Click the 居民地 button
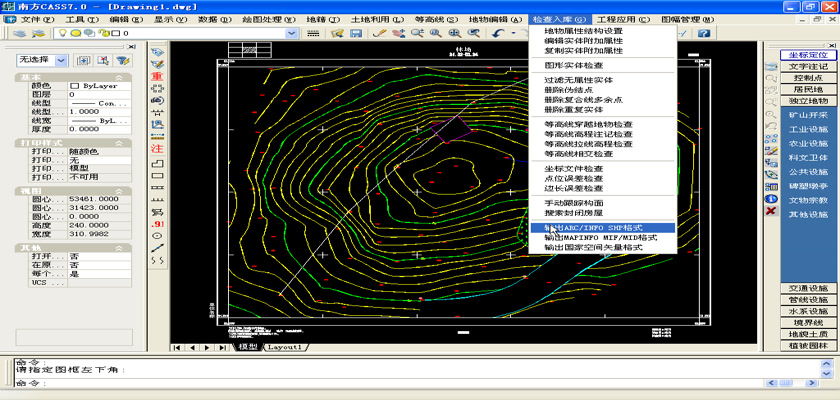Viewport: 840px width, 400px height. click(808, 89)
